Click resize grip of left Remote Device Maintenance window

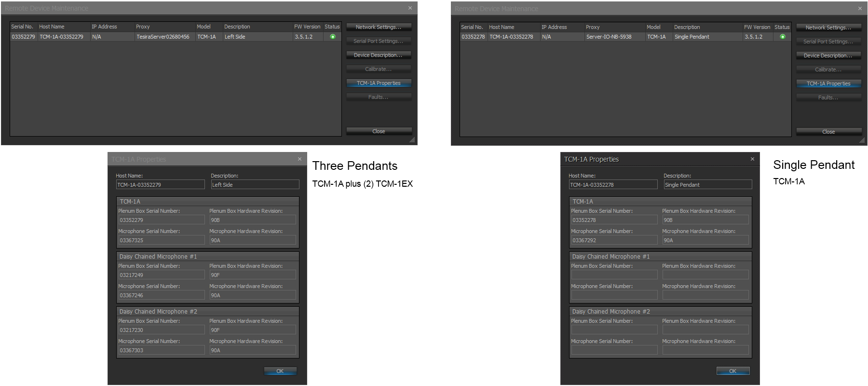pos(412,140)
